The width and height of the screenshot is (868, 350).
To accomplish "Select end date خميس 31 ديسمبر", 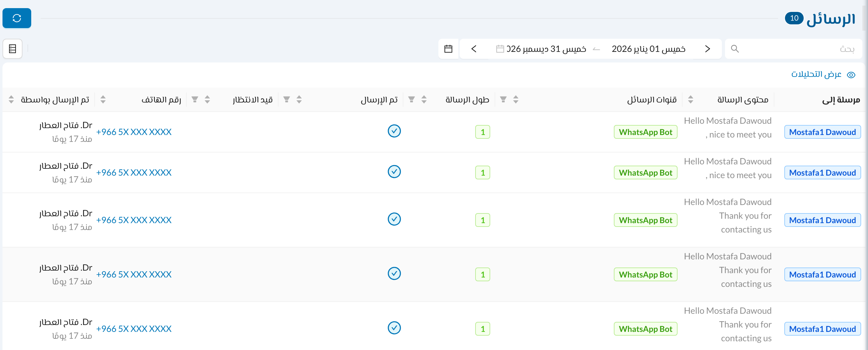I will (546, 49).
